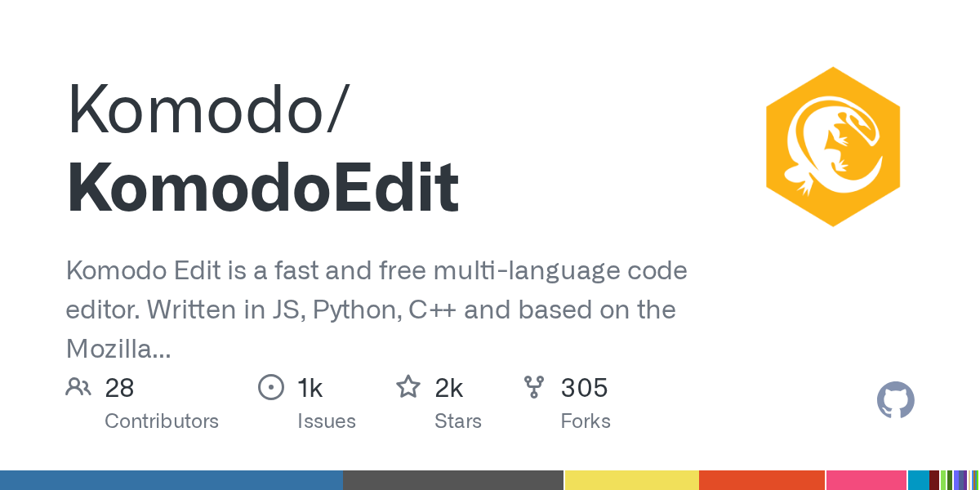
Task: Click the contributors people icon
Action: click(78, 387)
